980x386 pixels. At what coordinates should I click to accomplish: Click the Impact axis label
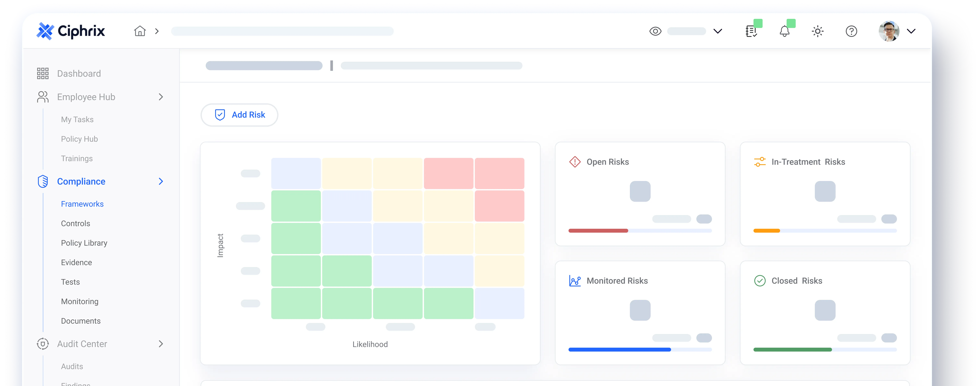point(220,245)
